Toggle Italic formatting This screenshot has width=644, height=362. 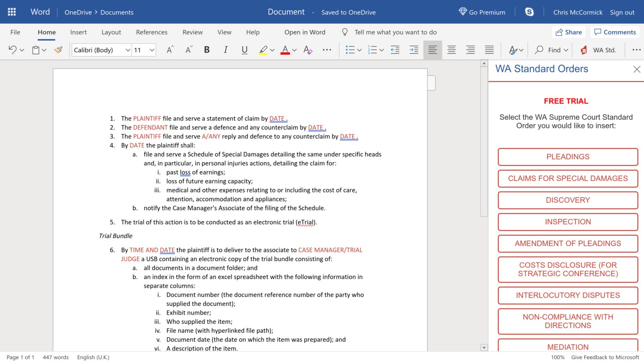click(225, 50)
